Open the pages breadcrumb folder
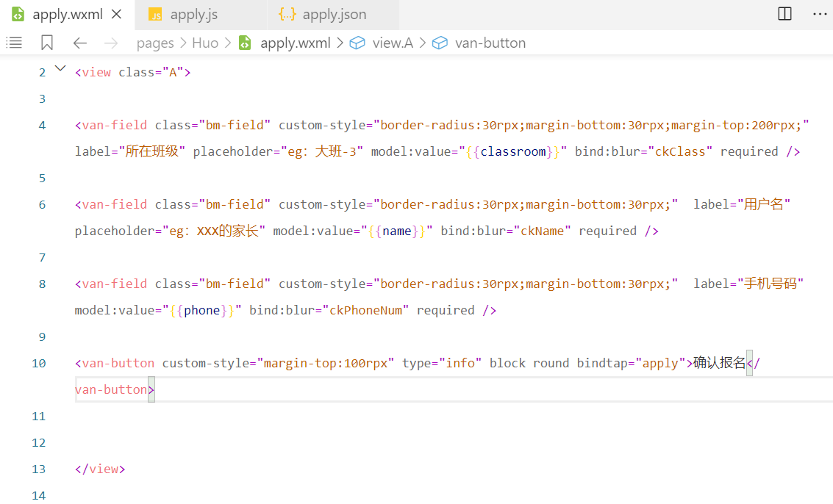 click(155, 43)
